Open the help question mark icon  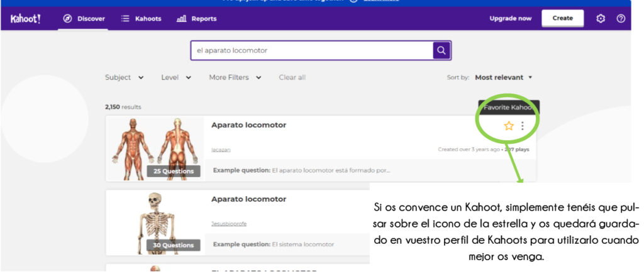tap(621, 19)
